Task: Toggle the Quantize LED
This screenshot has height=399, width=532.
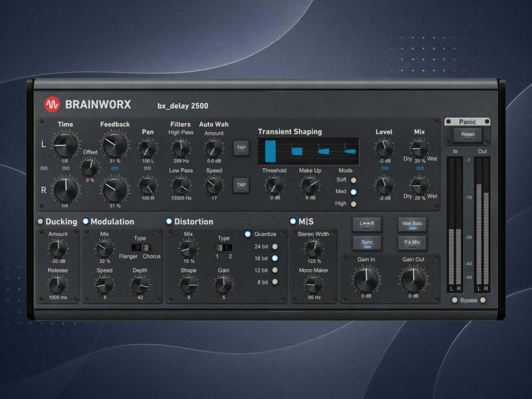Action: pos(248,234)
